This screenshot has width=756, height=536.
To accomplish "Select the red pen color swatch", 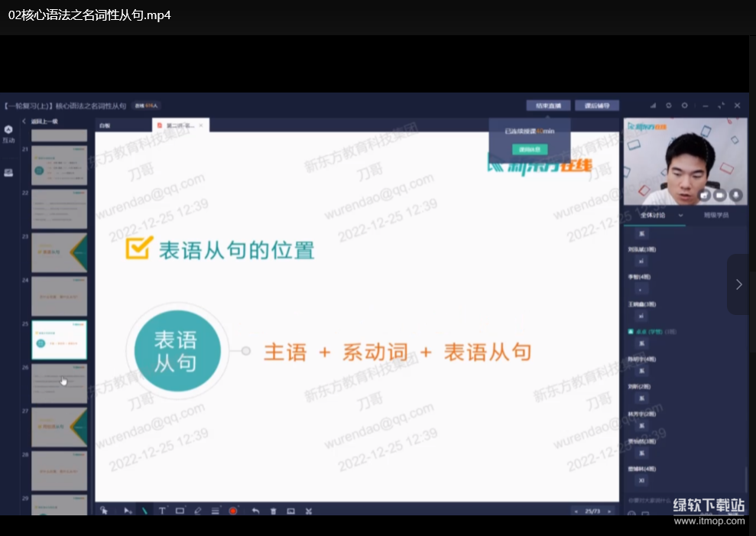I will (233, 511).
